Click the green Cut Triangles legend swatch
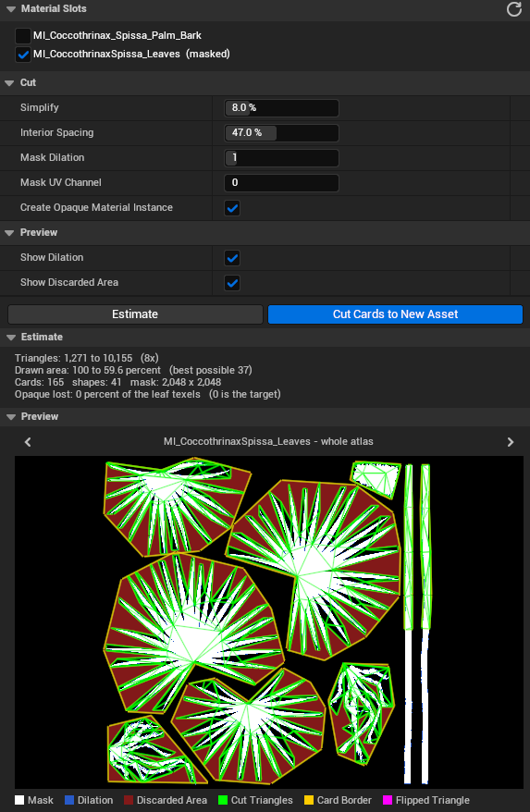 click(x=223, y=800)
